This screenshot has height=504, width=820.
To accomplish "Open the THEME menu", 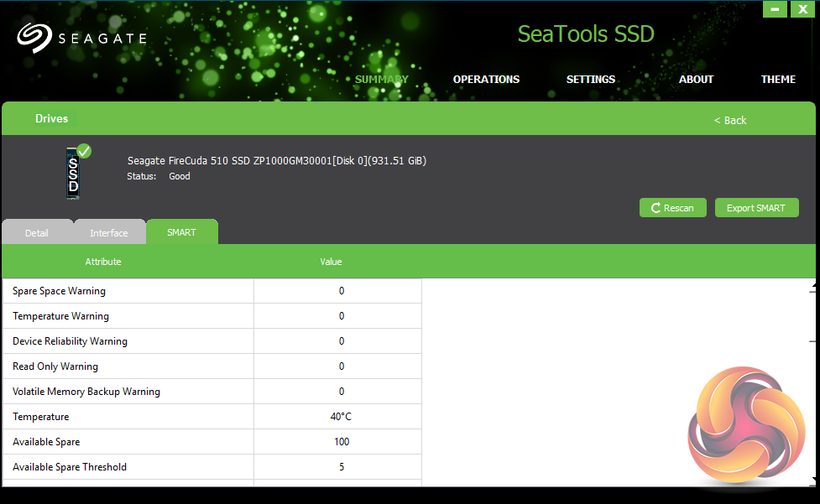I will point(778,80).
